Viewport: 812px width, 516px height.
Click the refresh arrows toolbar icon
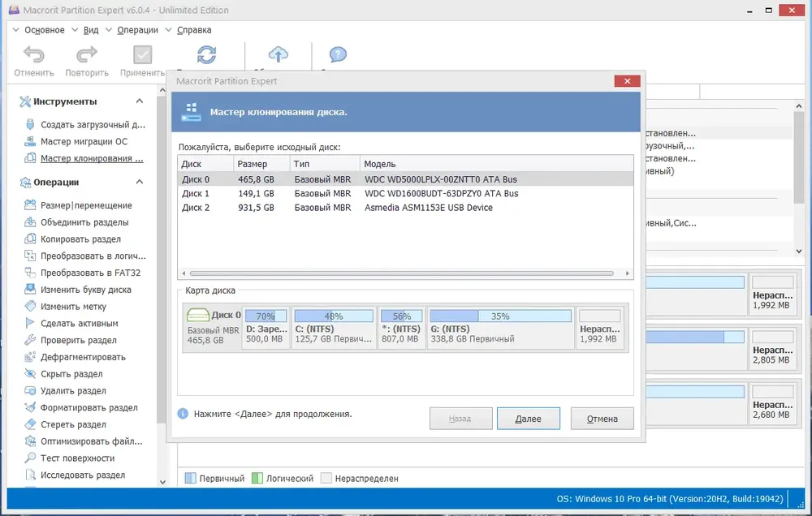point(206,54)
